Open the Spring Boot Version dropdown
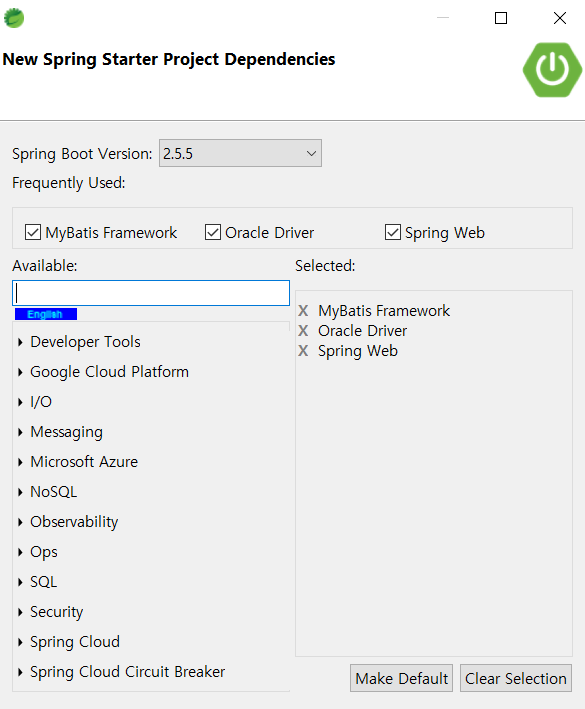This screenshot has width=585, height=709. click(240, 153)
